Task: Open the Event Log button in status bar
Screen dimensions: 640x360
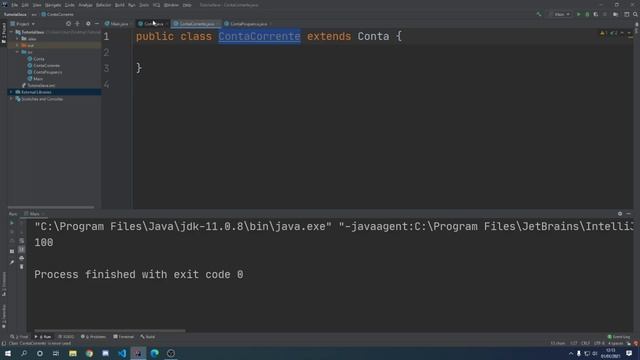Action: click(619, 337)
